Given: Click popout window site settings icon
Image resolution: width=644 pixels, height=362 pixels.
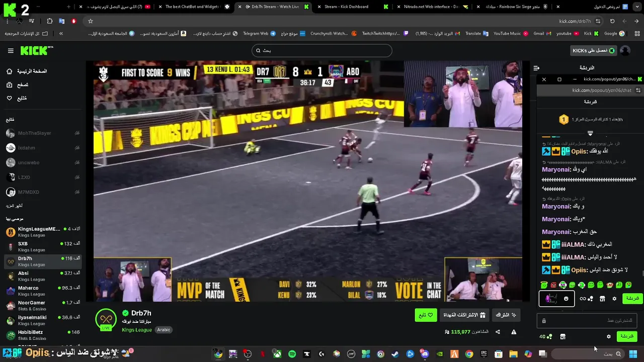Looking at the screenshot, I should [x=638, y=90].
